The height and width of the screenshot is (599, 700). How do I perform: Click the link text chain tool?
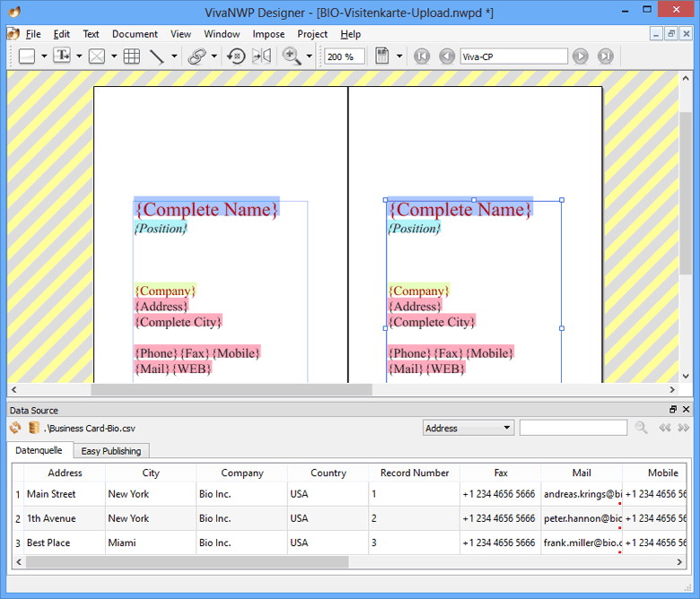(x=197, y=56)
